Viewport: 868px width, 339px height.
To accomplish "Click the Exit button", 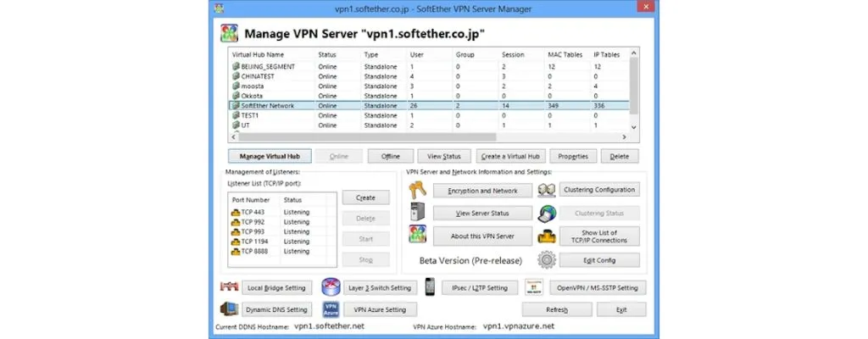I will 621,309.
